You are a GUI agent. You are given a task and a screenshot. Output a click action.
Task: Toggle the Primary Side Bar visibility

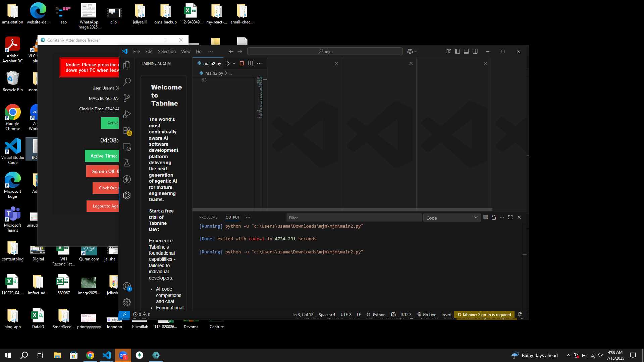(458, 51)
